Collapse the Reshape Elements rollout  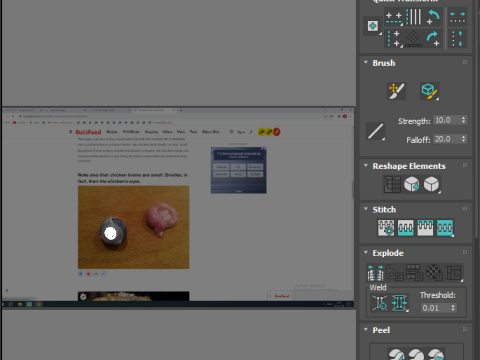pyautogui.click(x=366, y=166)
